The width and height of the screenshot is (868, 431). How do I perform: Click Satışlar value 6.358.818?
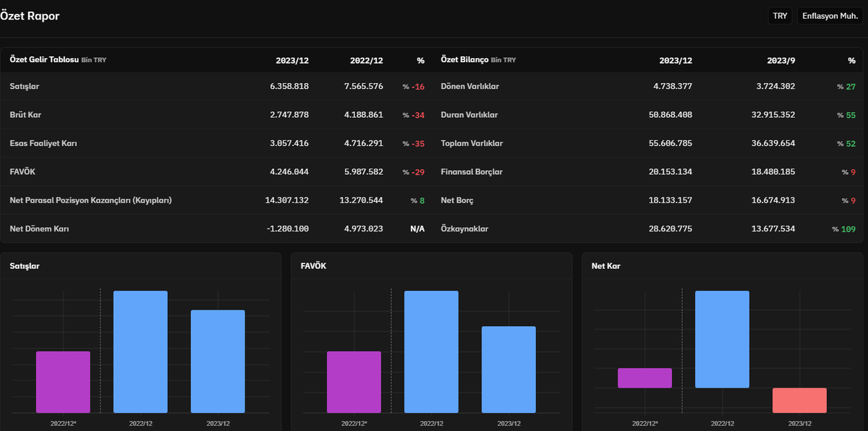click(289, 87)
